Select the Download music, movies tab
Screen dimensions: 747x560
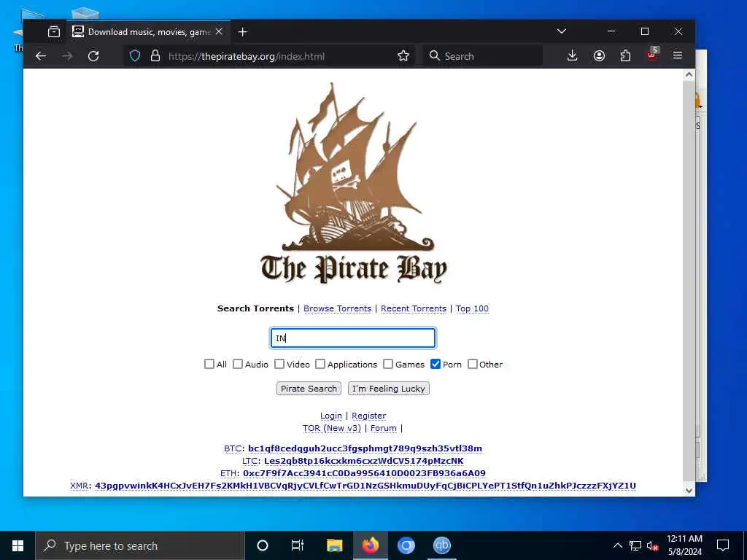point(148,32)
